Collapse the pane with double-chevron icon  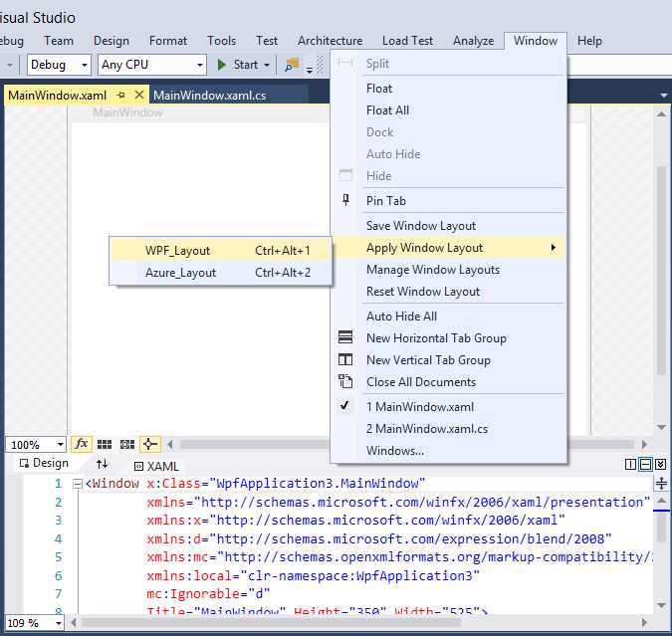click(660, 464)
